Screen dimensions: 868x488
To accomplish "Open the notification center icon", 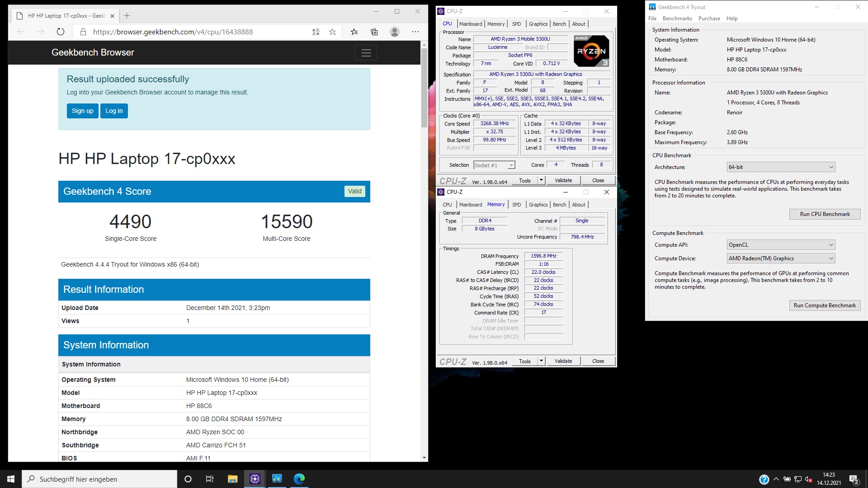I will click(x=854, y=479).
